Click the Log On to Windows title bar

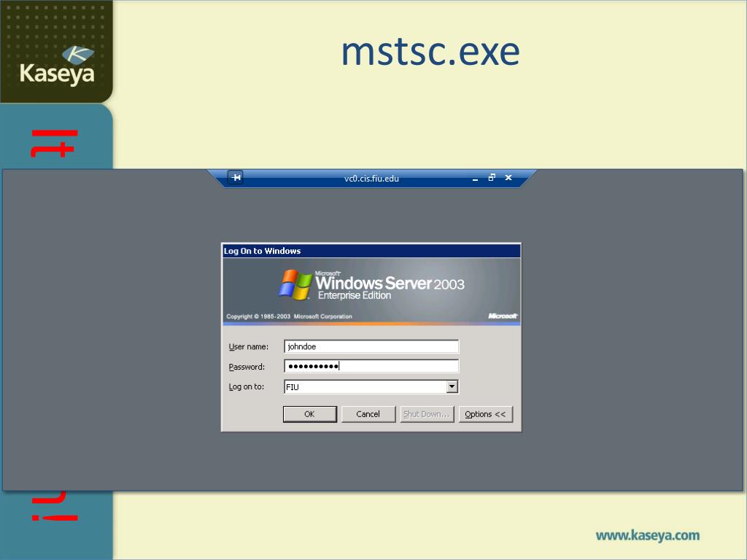(x=371, y=251)
